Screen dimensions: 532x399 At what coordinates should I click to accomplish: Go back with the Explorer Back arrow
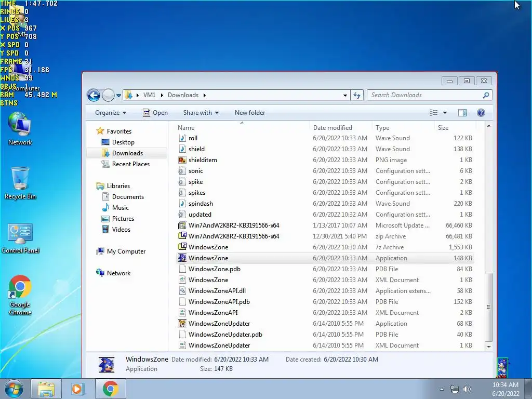(94, 96)
